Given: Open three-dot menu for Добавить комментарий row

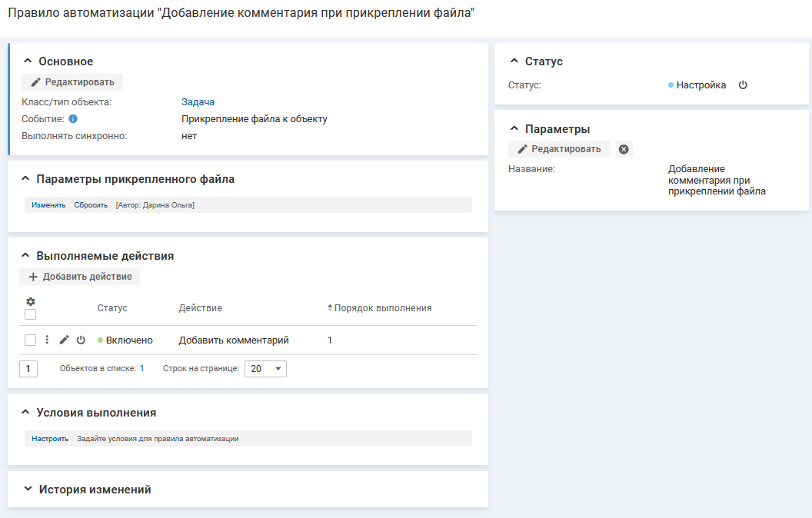Looking at the screenshot, I should 47,340.
